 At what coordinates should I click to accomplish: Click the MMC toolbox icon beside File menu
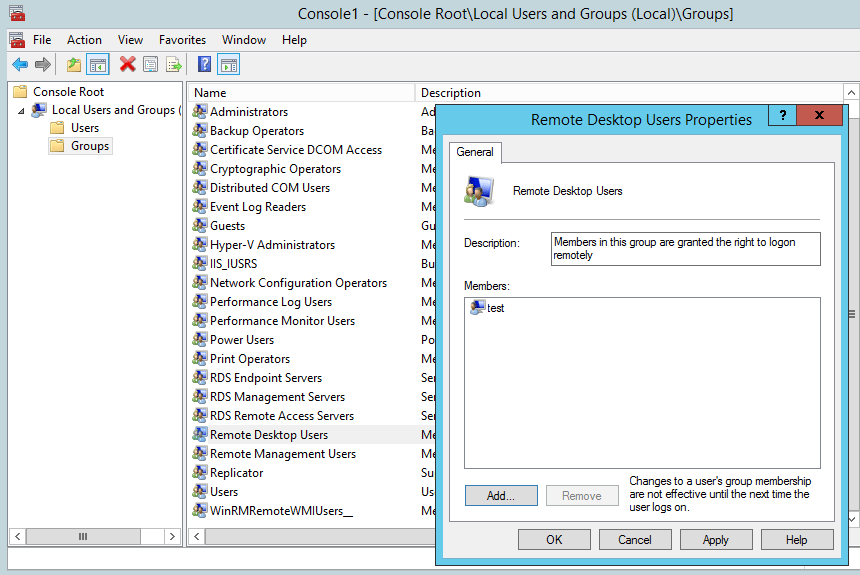tap(17, 40)
